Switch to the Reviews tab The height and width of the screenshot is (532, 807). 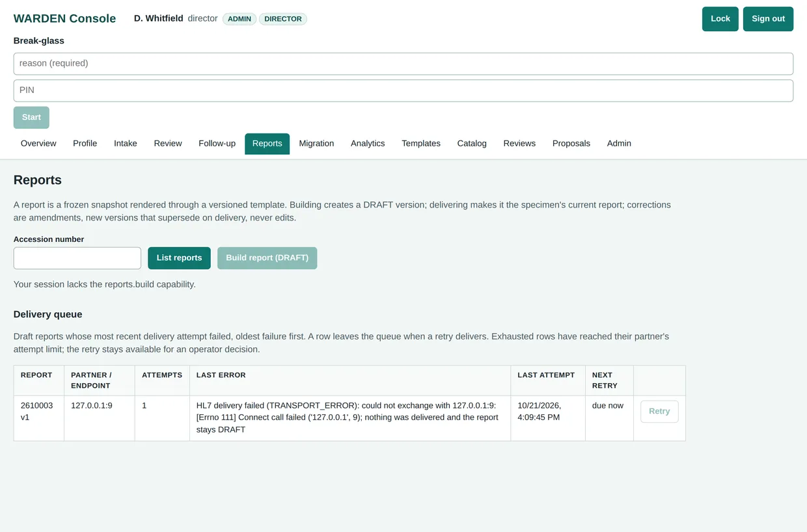coord(519,144)
